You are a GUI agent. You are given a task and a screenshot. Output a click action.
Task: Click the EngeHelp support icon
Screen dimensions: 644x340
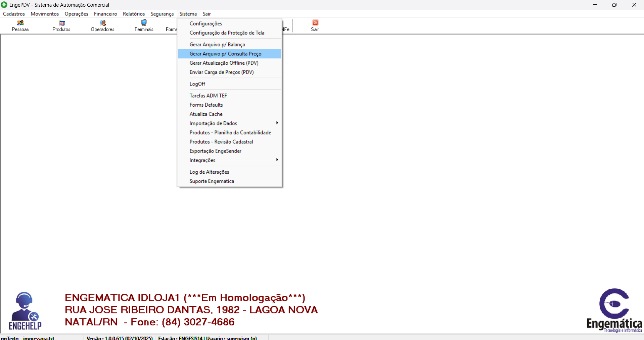(25, 310)
